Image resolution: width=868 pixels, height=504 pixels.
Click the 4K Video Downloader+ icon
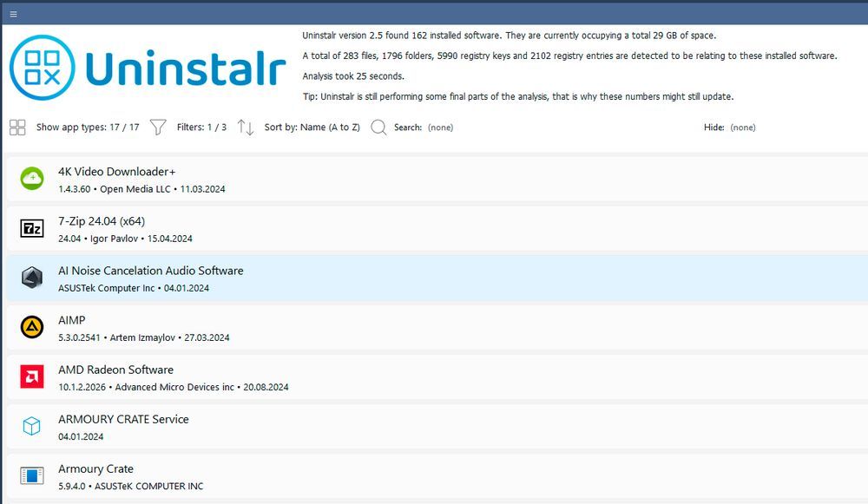click(x=31, y=179)
